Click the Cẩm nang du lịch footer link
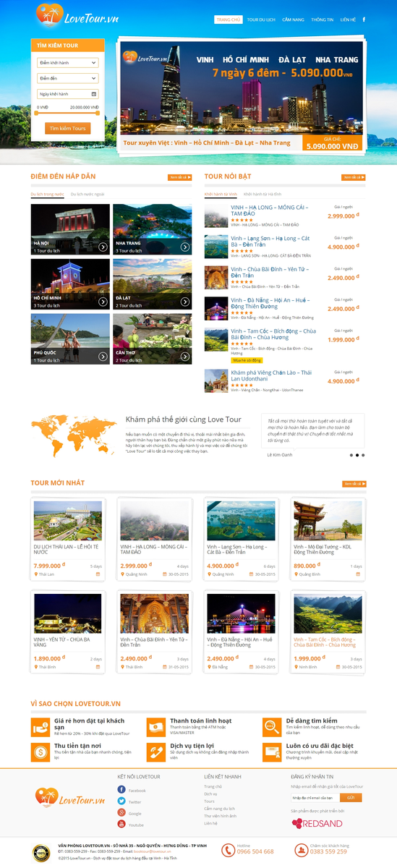 pyautogui.click(x=220, y=809)
